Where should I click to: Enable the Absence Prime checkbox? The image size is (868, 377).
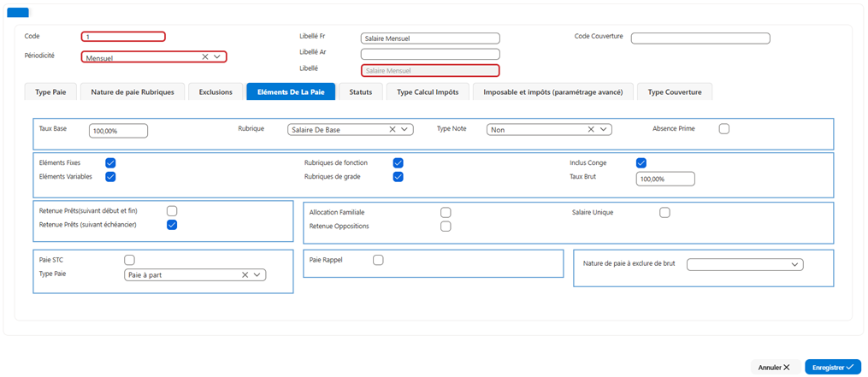(x=724, y=128)
